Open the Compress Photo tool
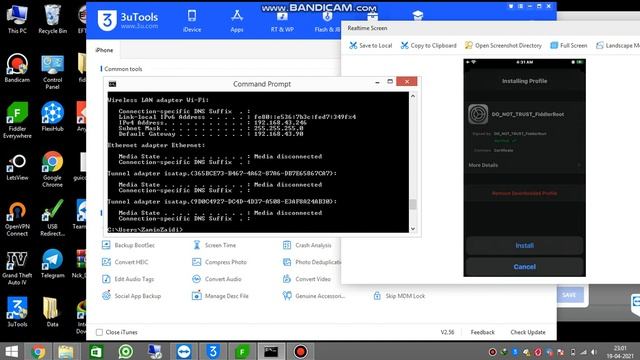Screen dimensions: 640x360 [220, 262]
